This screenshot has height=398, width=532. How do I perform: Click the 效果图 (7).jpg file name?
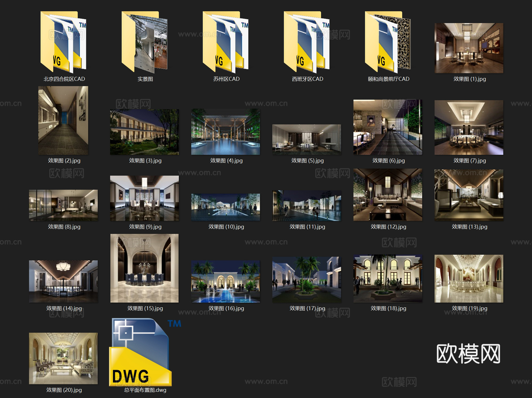(x=470, y=161)
